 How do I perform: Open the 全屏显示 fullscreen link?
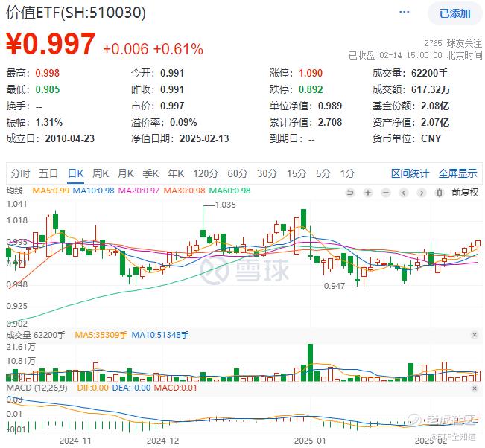point(457,173)
